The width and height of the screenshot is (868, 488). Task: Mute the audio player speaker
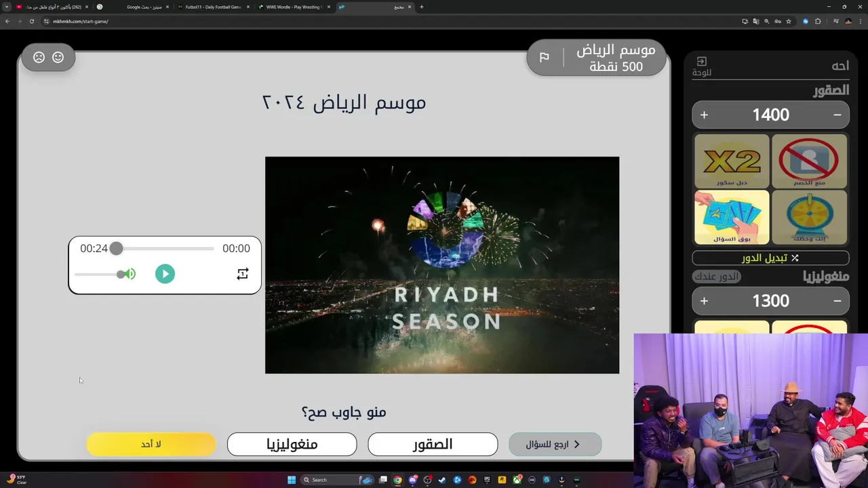[130, 274]
